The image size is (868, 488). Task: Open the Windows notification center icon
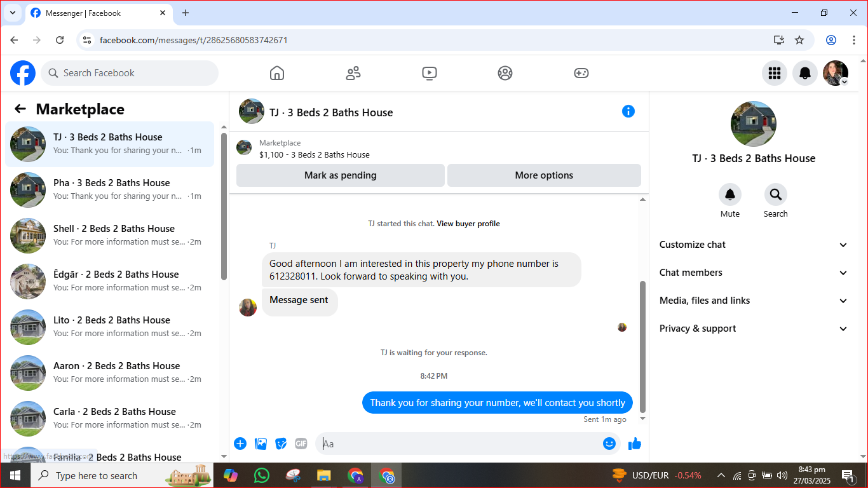coord(848,475)
